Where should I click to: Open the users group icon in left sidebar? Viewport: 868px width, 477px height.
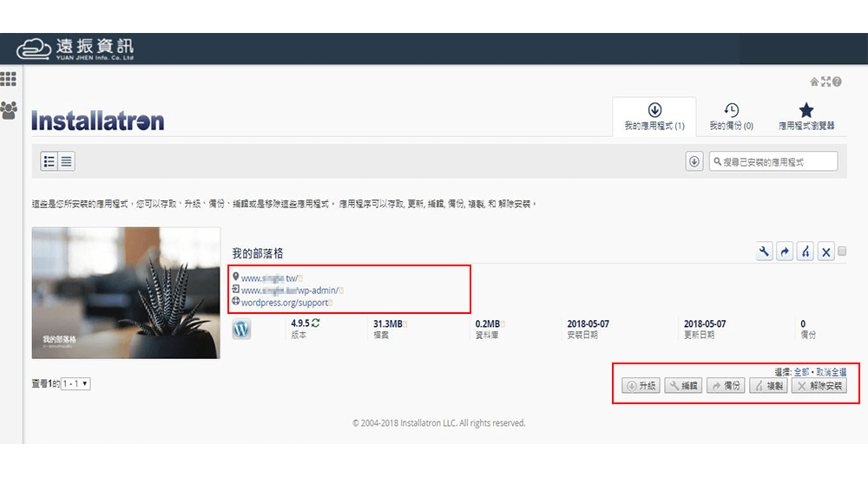pyautogui.click(x=9, y=110)
